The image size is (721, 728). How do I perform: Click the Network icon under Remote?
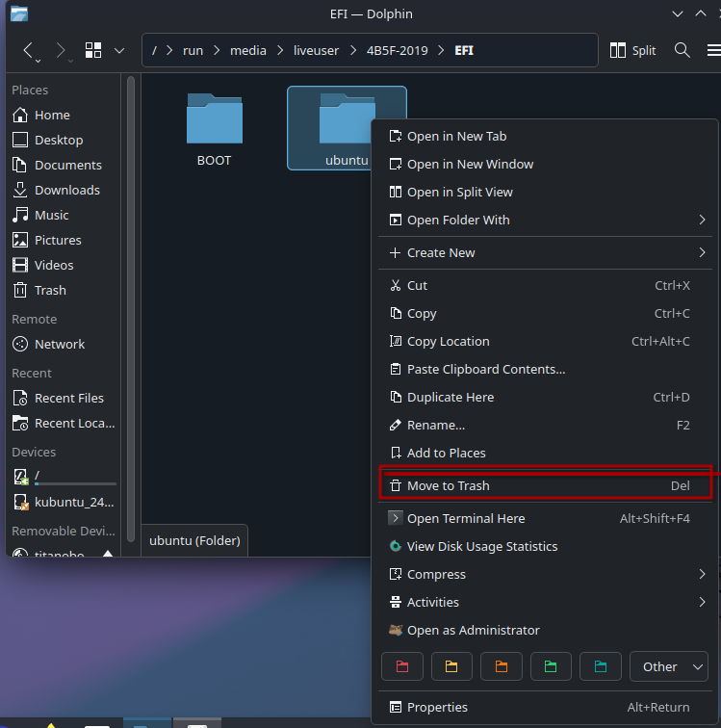coord(20,344)
